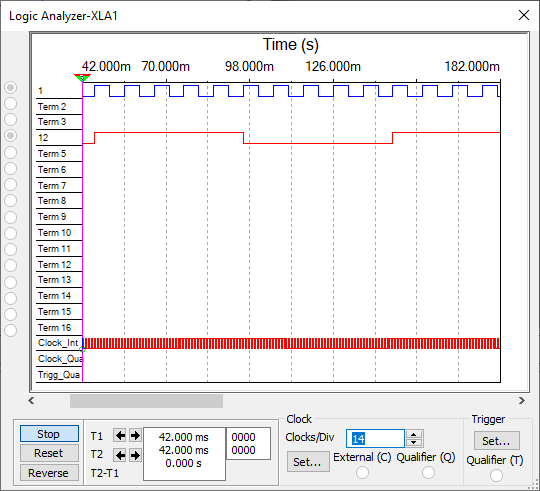Image resolution: width=540 pixels, height=491 pixels.
Task: Click the T1 hex value 0000 readout
Action: pyautogui.click(x=243, y=437)
